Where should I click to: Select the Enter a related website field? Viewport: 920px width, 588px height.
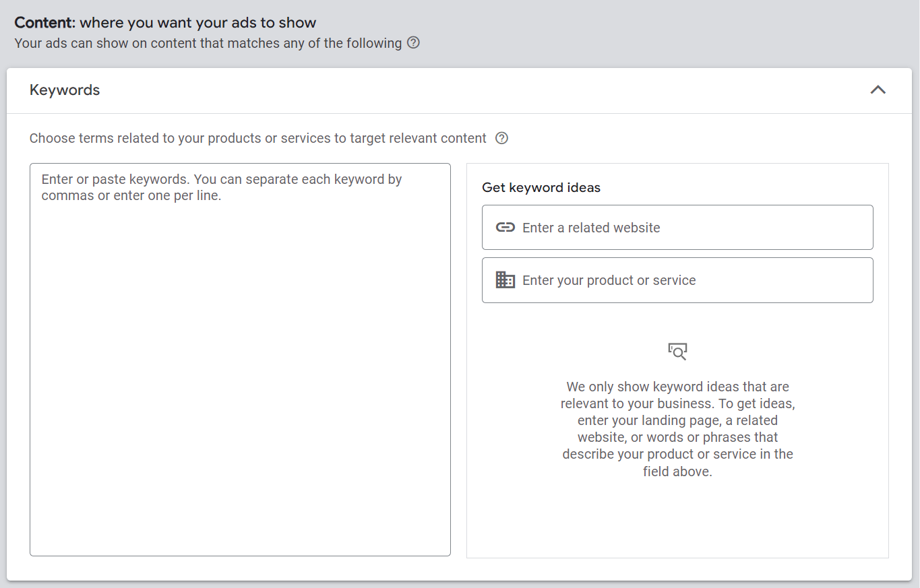[677, 227]
